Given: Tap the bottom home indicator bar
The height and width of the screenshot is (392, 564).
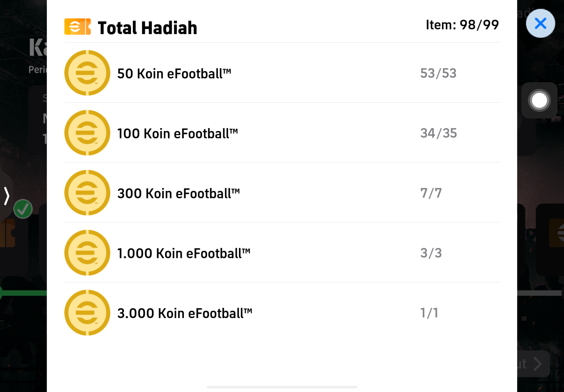Looking at the screenshot, I should pyautogui.click(x=282, y=387).
